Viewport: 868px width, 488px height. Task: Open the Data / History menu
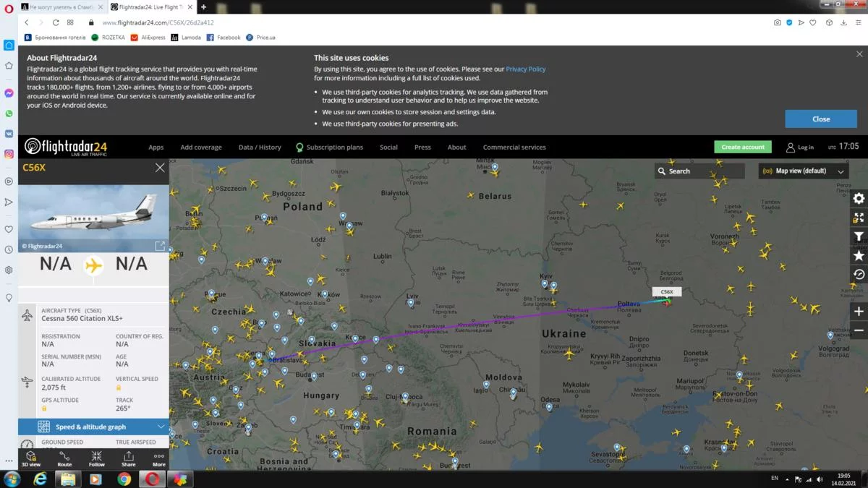(x=260, y=147)
